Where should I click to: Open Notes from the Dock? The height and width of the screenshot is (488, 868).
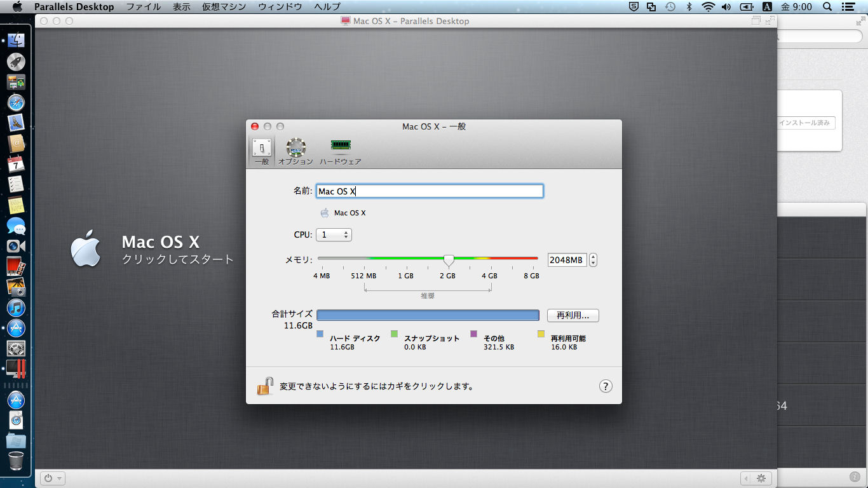point(16,205)
